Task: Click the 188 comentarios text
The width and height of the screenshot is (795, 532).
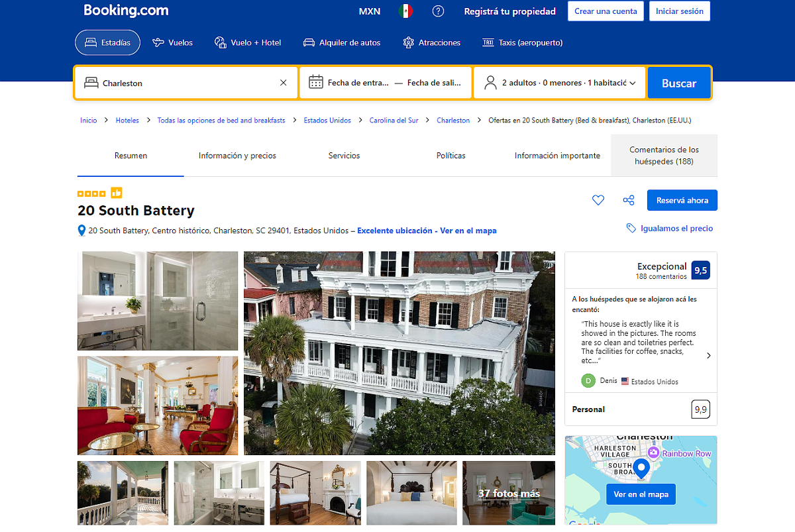Action: (x=661, y=276)
